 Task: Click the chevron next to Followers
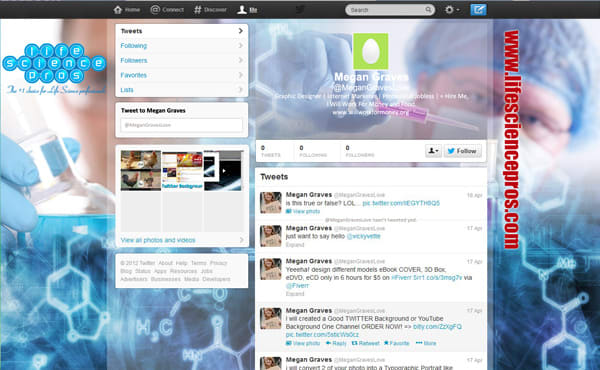[x=240, y=60]
